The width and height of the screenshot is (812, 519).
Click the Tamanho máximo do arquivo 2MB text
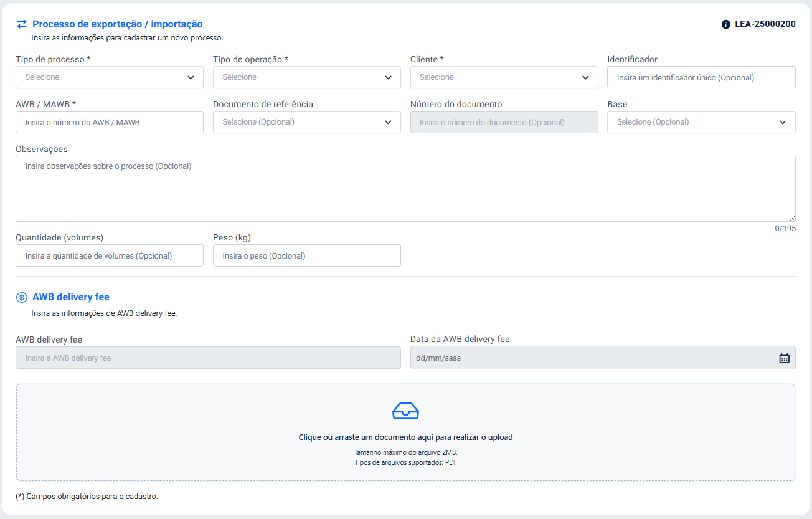[x=406, y=452]
